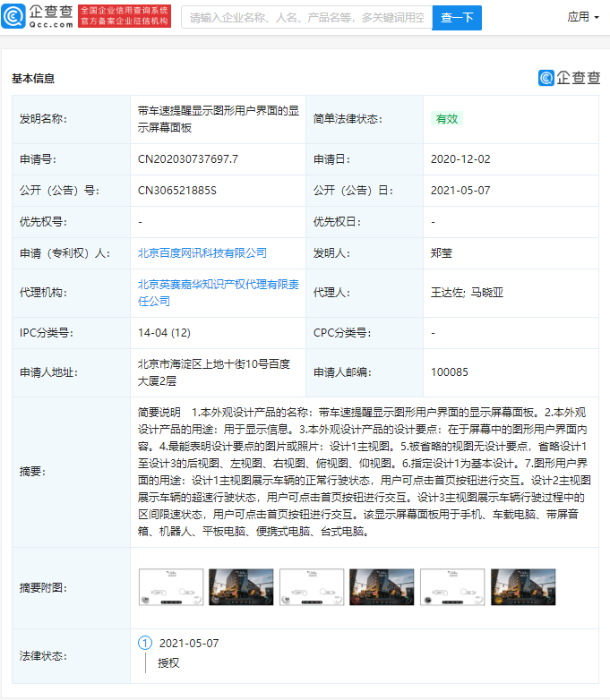
Task: Click the red official credit agency badge
Action: click(x=125, y=16)
